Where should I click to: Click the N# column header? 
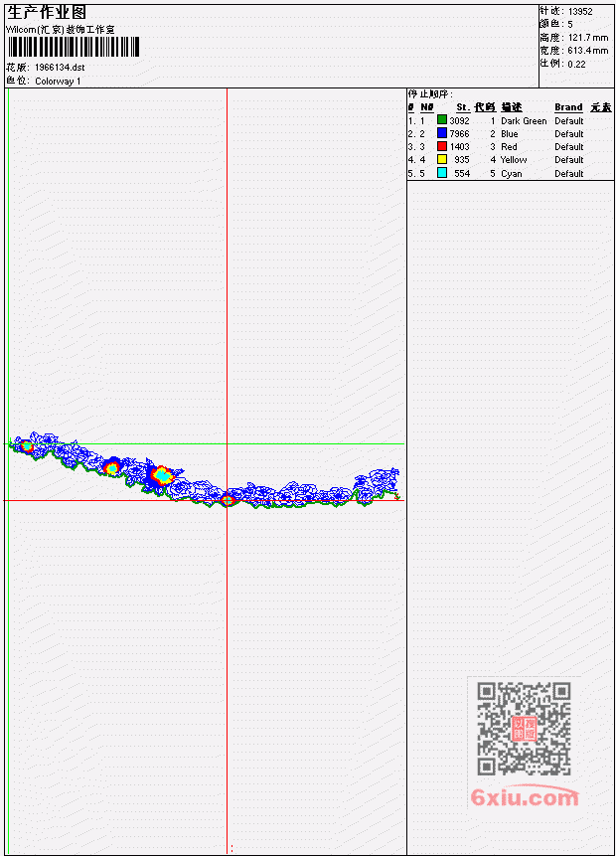tap(426, 107)
